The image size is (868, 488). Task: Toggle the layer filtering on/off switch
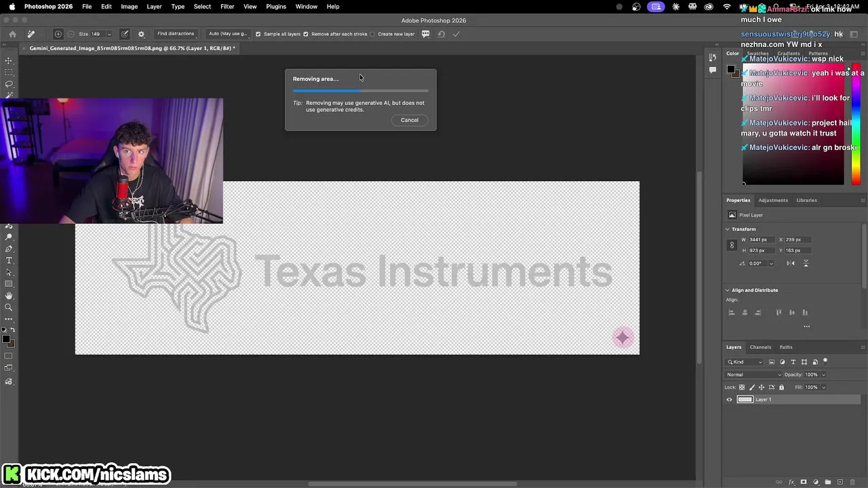pos(825,362)
